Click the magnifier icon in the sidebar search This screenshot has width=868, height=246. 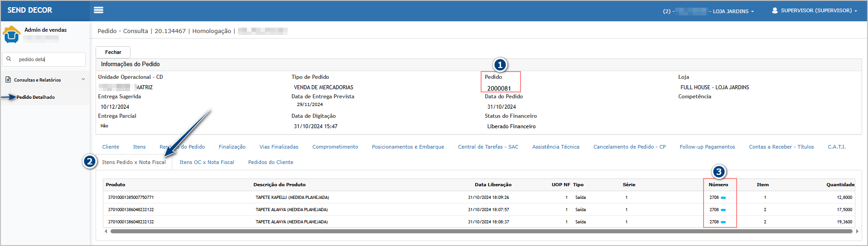tap(9, 59)
